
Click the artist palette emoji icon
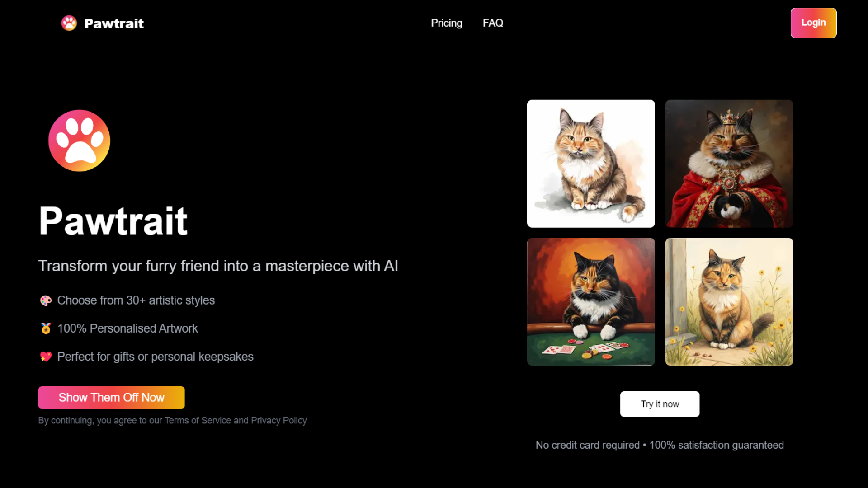click(x=46, y=300)
